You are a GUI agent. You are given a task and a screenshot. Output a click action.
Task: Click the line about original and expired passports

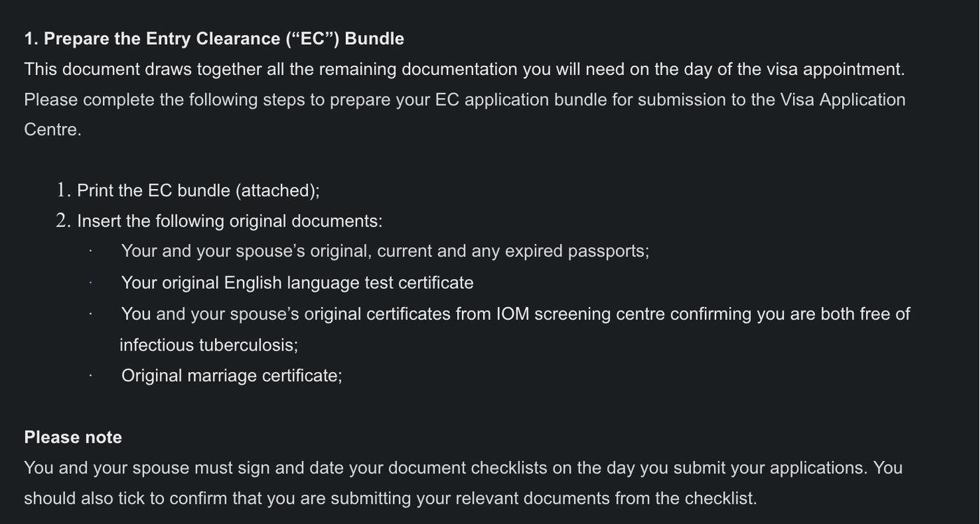pyautogui.click(x=385, y=251)
